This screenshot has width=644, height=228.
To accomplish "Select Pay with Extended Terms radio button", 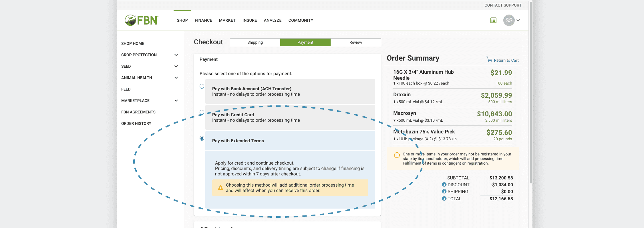I will click(x=202, y=138).
